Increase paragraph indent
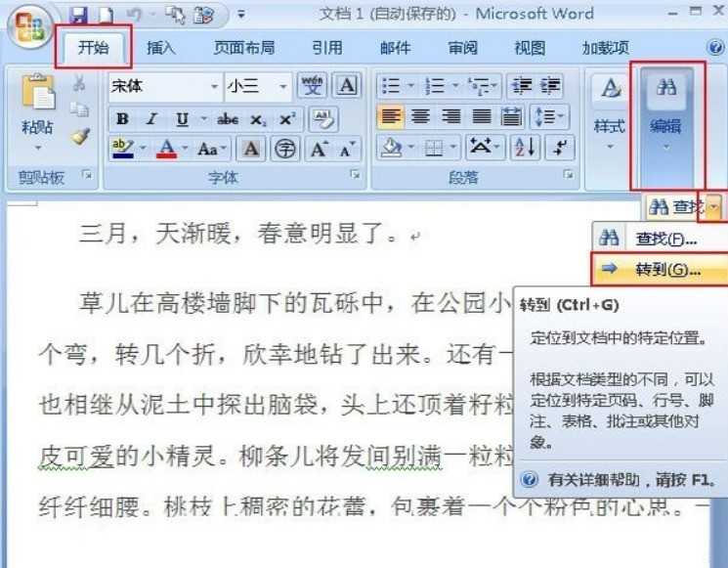This screenshot has height=568, width=728. (x=550, y=86)
